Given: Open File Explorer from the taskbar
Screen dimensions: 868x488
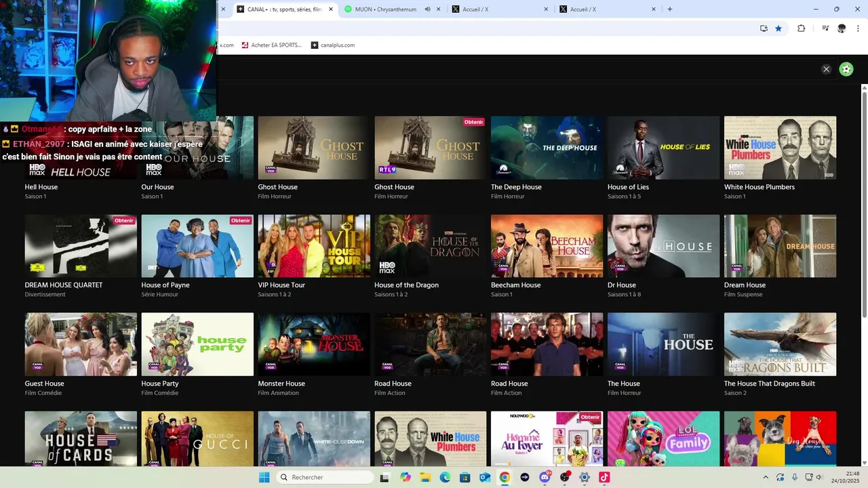Looking at the screenshot, I should (425, 477).
